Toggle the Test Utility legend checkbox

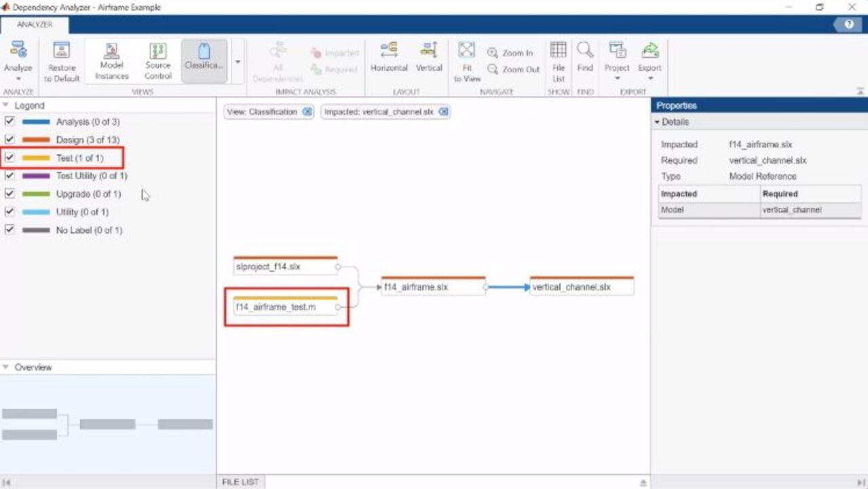pyautogui.click(x=10, y=176)
